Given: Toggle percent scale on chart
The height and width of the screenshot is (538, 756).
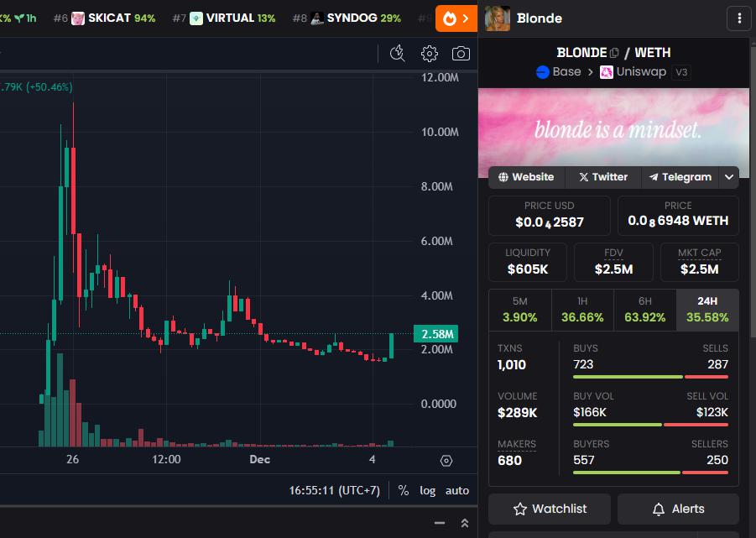Looking at the screenshot, I should (403, 491).
